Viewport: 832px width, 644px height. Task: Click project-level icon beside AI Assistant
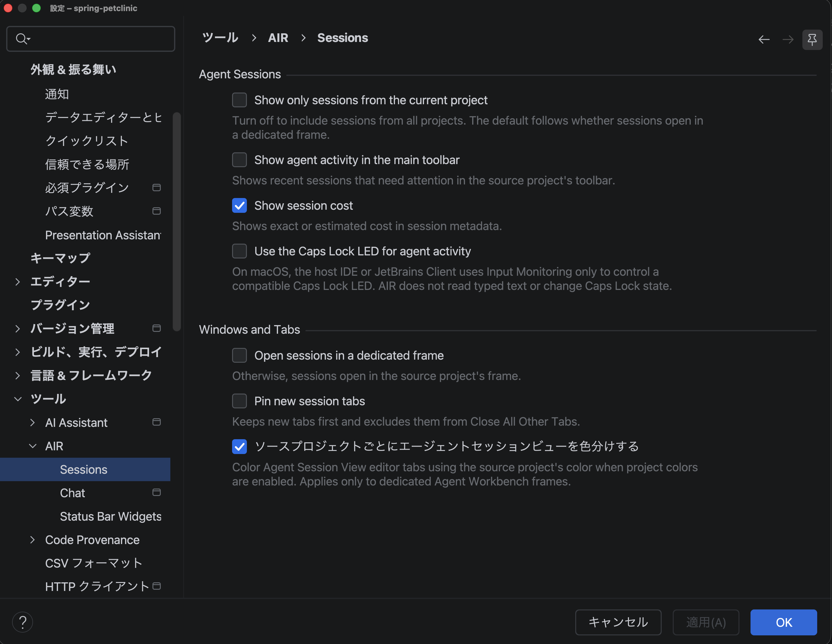pos(156,422)
